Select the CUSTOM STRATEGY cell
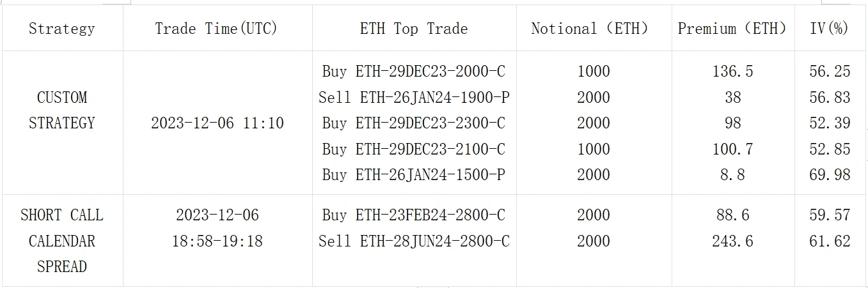 (61, 110)
